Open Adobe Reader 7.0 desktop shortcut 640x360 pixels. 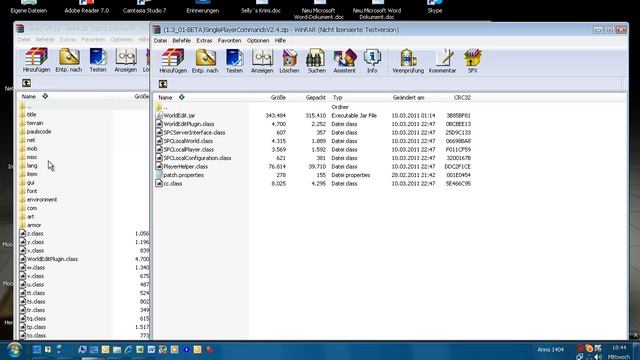[87, 7]
